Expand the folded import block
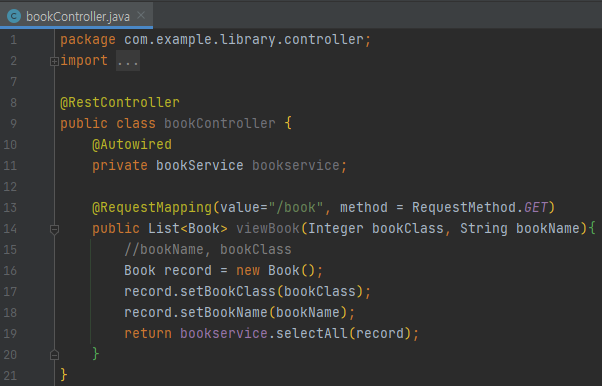 tap(54, 61)
